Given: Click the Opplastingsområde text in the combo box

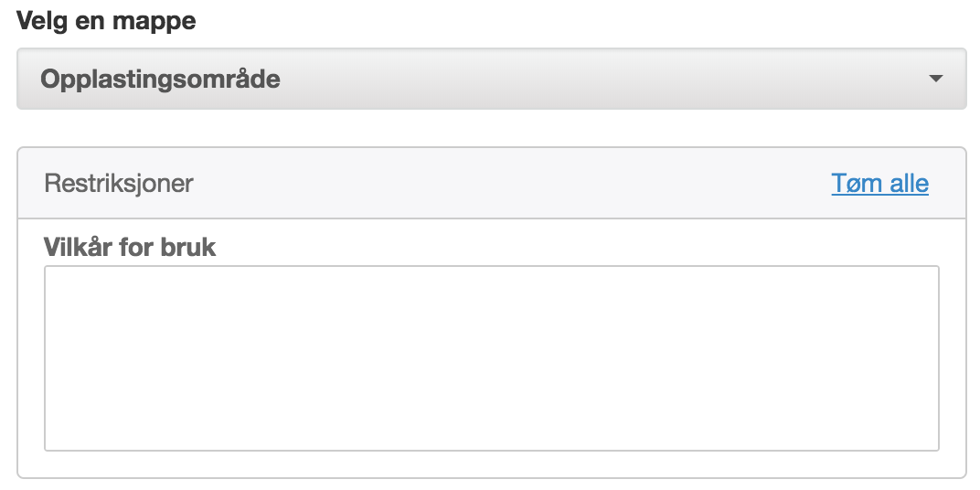Looking at the screenshot, I should 160,80.
